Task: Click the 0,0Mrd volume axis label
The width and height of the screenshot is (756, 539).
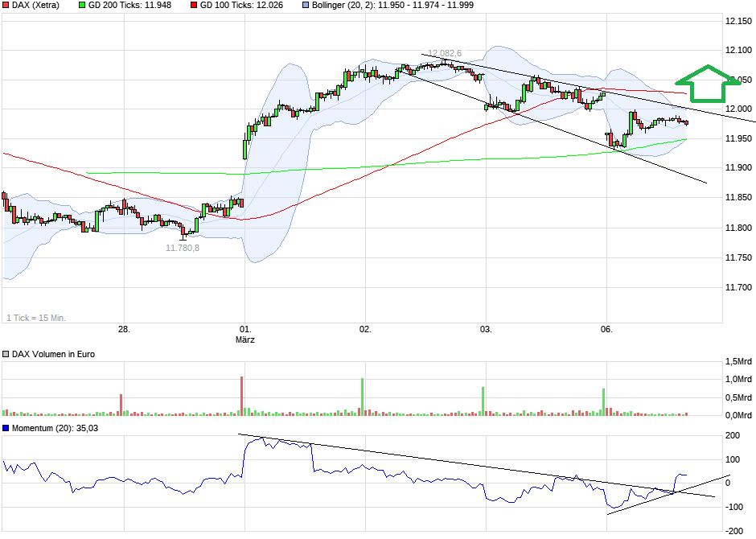Action: click(x=738, y=415)
